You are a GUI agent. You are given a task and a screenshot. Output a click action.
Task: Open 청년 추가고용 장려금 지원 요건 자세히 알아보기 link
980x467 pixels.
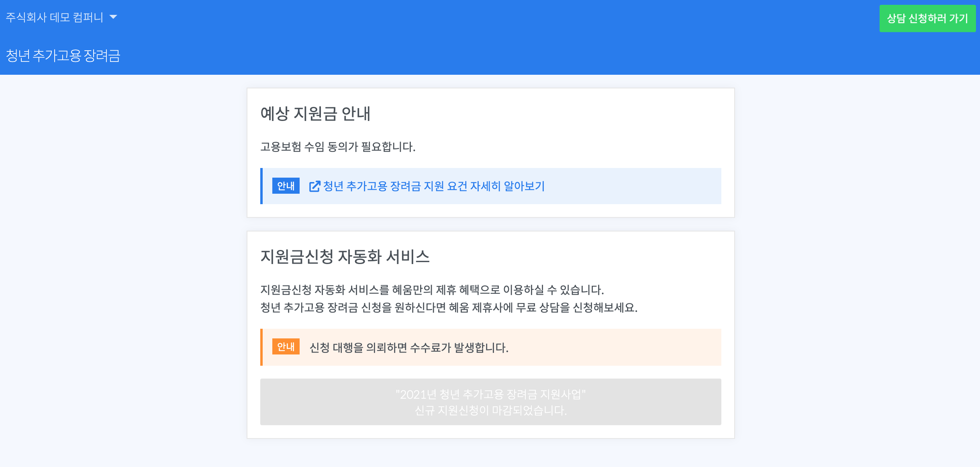click(x=434, y=186)
